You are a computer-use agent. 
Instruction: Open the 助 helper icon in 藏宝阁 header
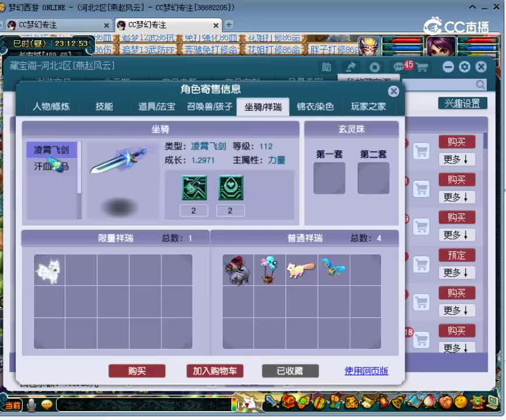tap(326, 67)
